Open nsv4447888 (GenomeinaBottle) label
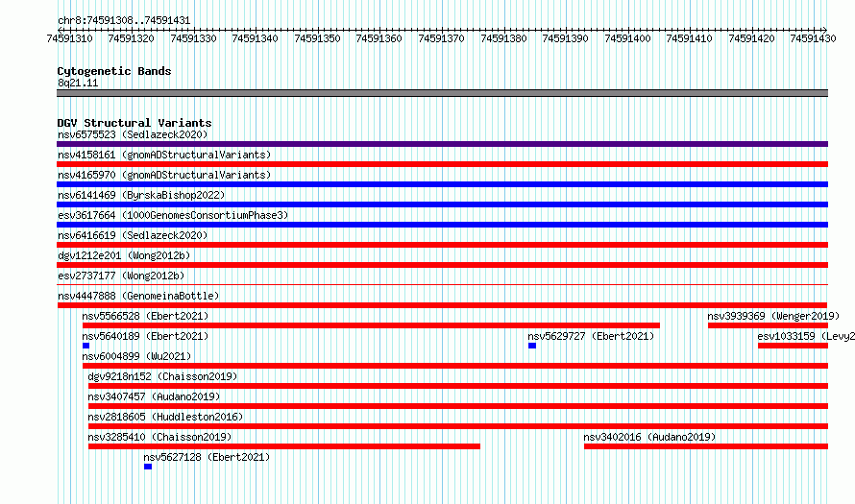The image size is (855, 504). (138, 296)
